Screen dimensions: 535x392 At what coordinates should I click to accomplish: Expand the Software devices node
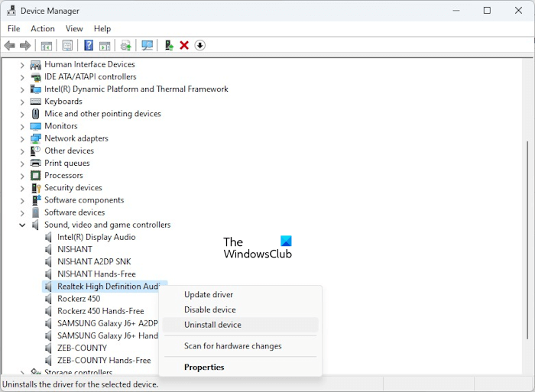(22, 212)
